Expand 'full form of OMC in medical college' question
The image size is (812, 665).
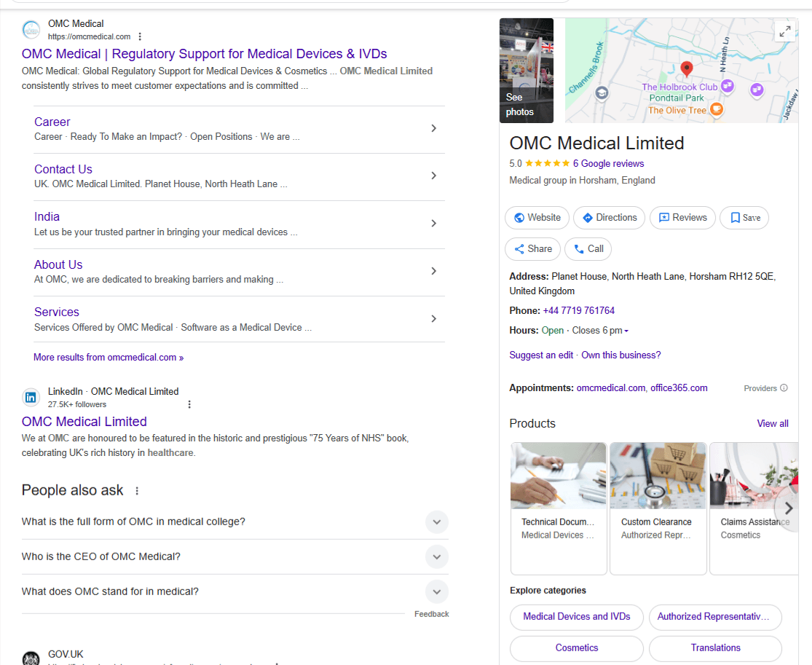pyautogui.click(x=437, y=522)
